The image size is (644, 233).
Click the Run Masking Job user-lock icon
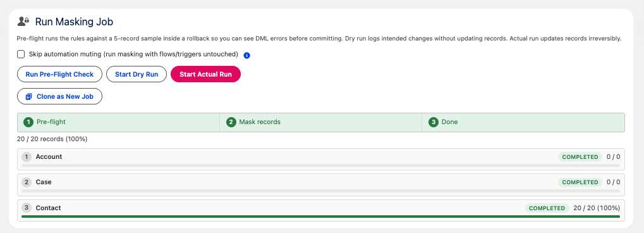pyautogui.click(x=23, y=21)
